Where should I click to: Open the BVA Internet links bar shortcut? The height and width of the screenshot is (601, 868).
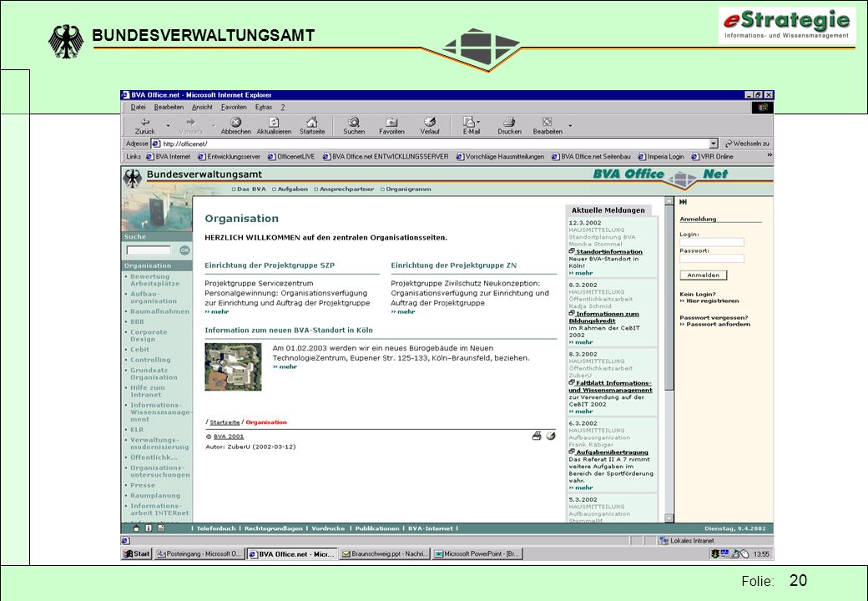[x=169, y=157]
